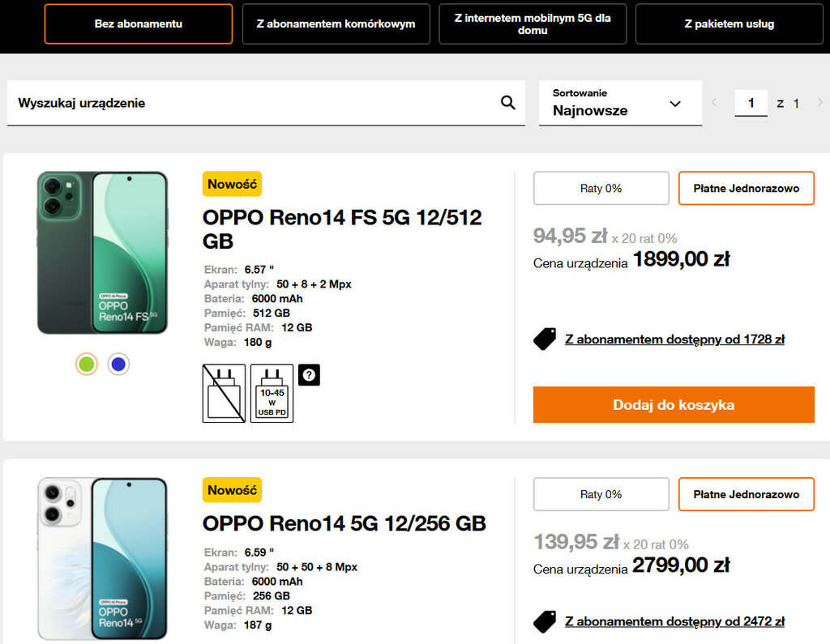Go to the previous page arrow
The height and width of the screenshot is (644, 830).
pos(714,103)
